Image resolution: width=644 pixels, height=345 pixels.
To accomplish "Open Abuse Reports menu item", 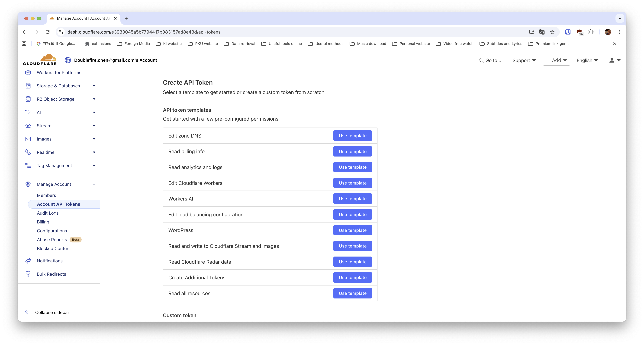I will tap(52, 240).
